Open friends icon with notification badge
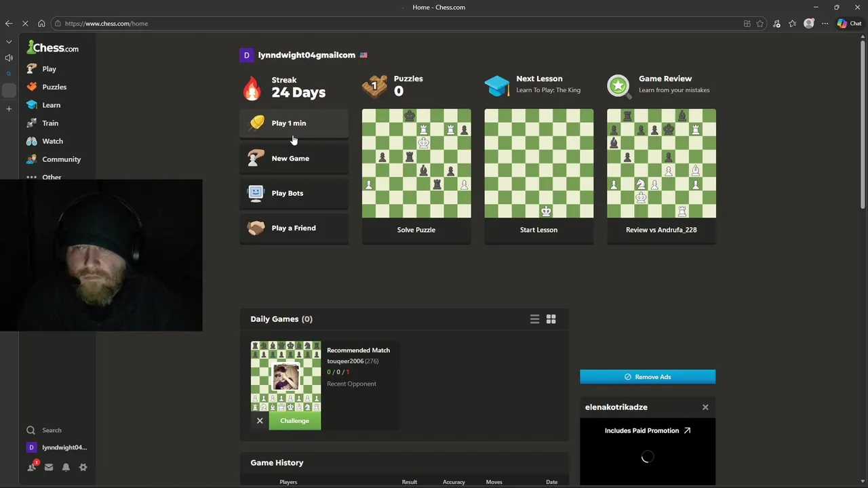 point(31,467)
